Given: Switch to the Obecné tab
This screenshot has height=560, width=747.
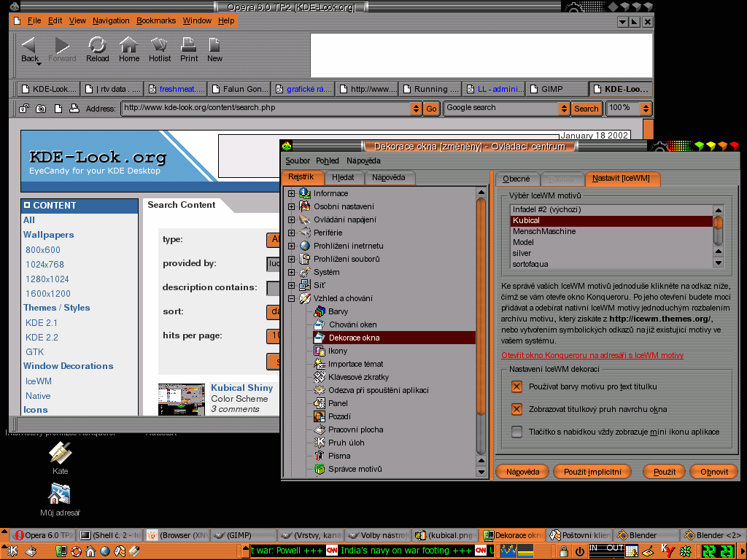Looking at the screenshot, I should click(x=516, y=179).
